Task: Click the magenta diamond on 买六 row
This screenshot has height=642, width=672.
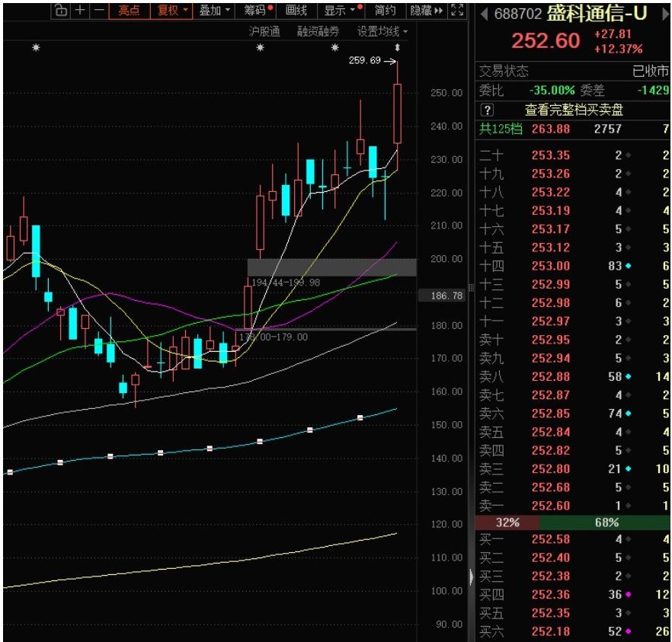Action: 629,631
